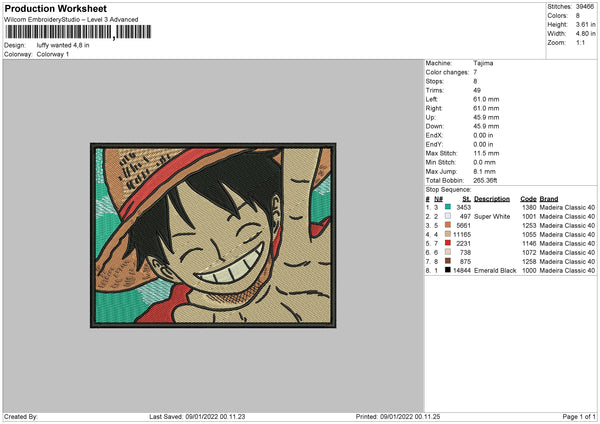Click stitch count 2231 in stop row 5
Viewport: 600px width, 424px height.
463,243
